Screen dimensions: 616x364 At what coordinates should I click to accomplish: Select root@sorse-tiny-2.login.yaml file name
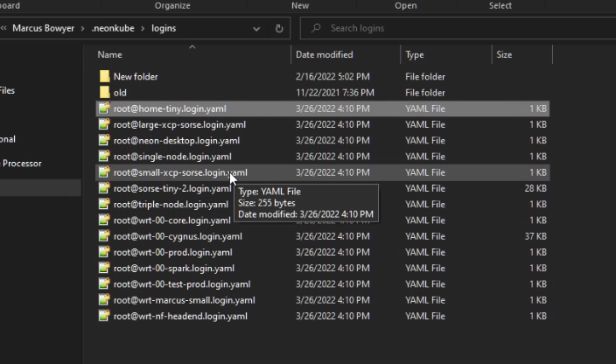[172, 188]
